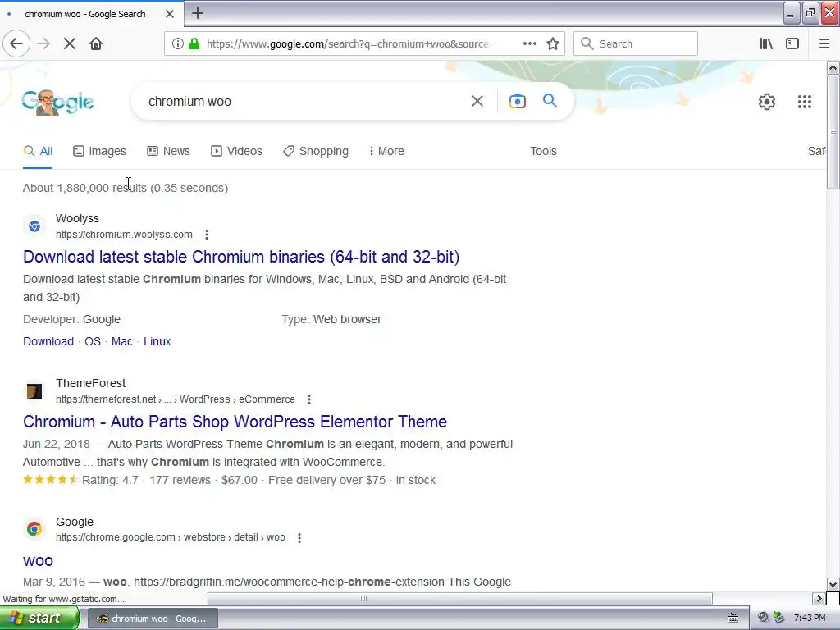Click the taskbar clock 7:43 PM
840x630 pixels.
(x=810, y=619)
